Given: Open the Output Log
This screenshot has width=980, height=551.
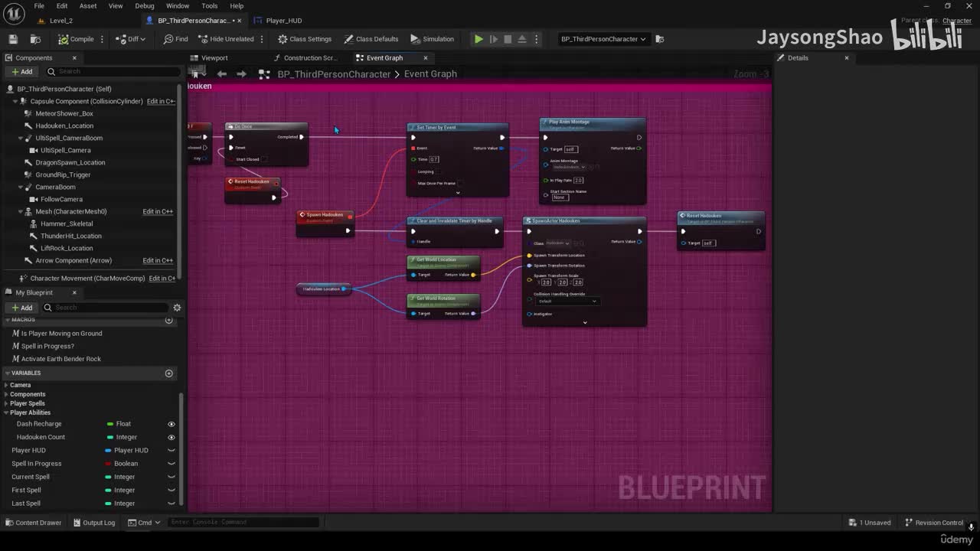Looking at the screenshot, I should click(x=93, y=523).
